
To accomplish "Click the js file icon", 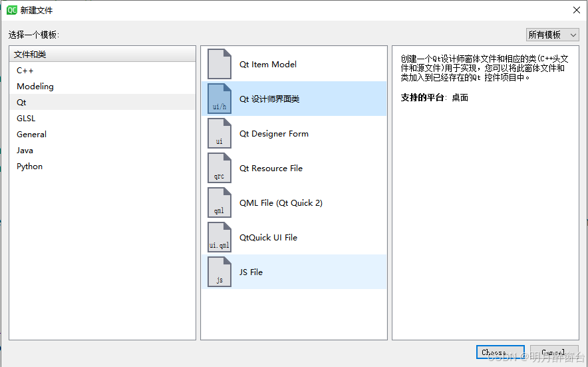I will 220,272.
